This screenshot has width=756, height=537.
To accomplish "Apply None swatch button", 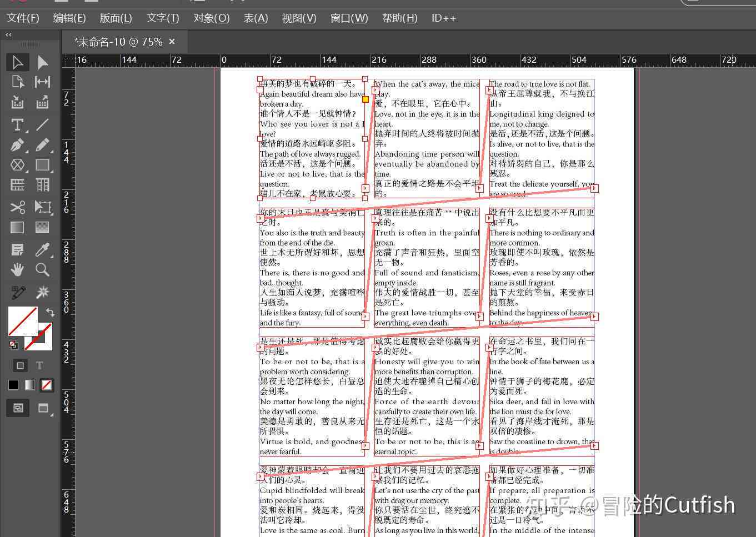I will 47,385.
